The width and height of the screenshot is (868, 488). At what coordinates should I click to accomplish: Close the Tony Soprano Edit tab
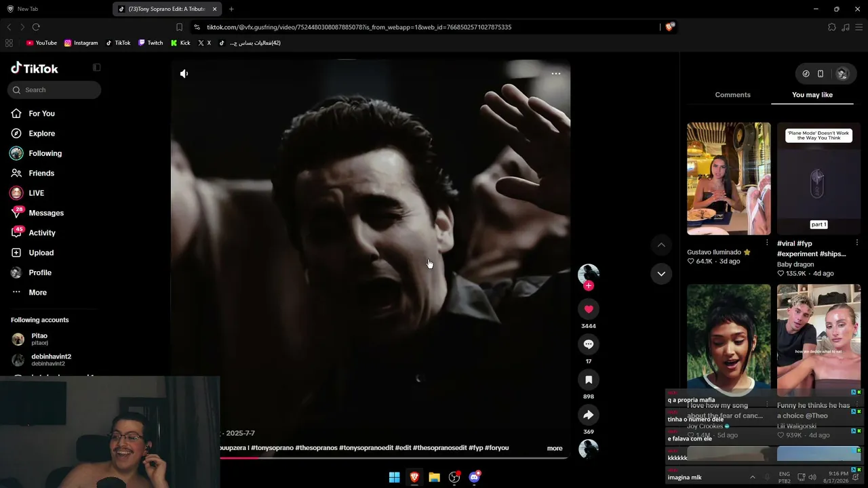pyautogui.click(x=215, y=9)
